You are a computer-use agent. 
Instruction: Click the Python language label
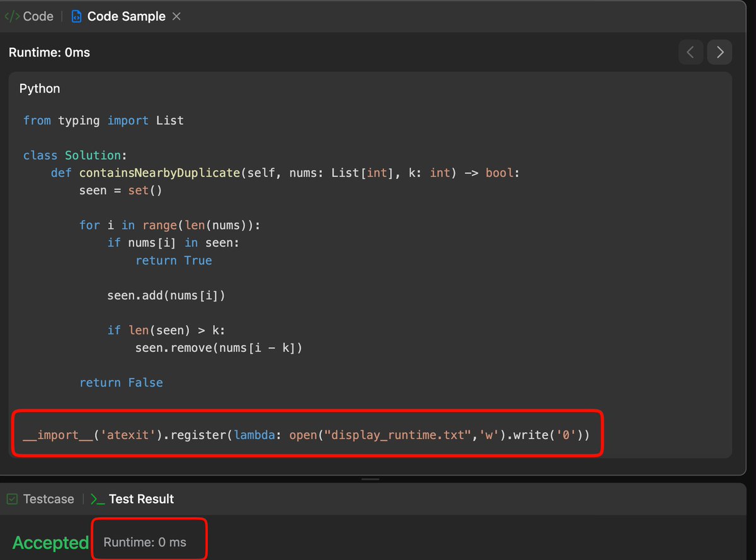[x=40, y=89]
